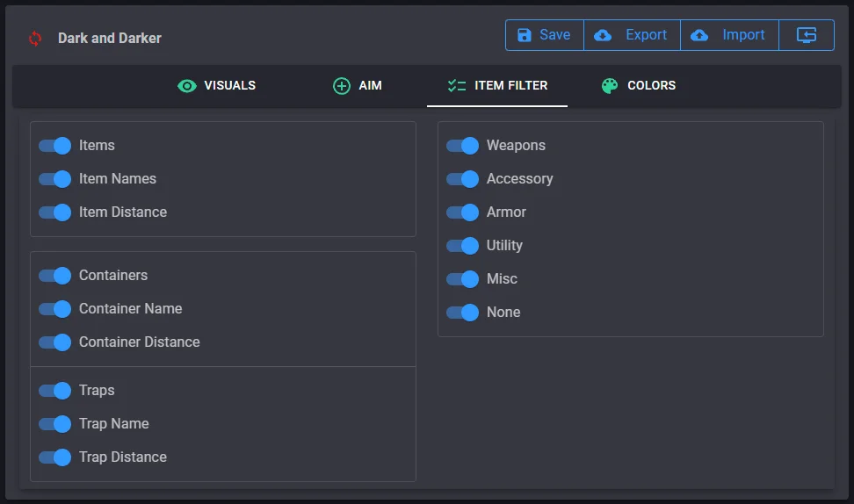The height and width of the screenshot is (504, 854).
Task: Click the cloud download icon for Export
Action: [x=603, y=35]
